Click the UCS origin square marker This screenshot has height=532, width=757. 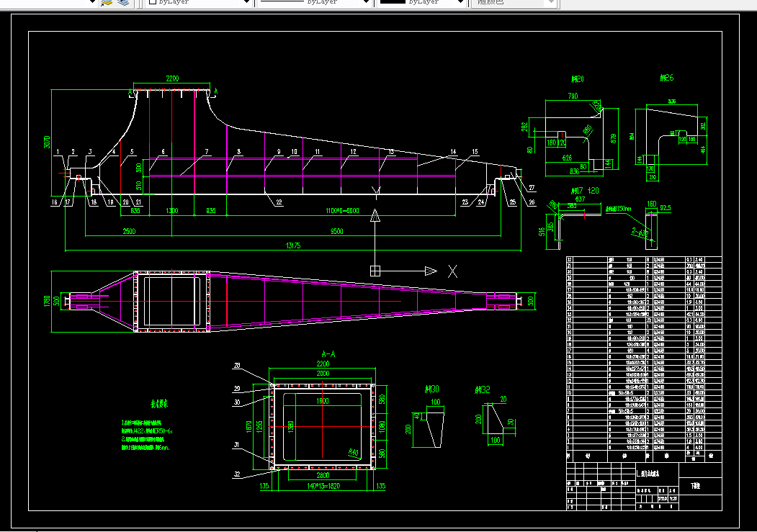pos(375,271)
